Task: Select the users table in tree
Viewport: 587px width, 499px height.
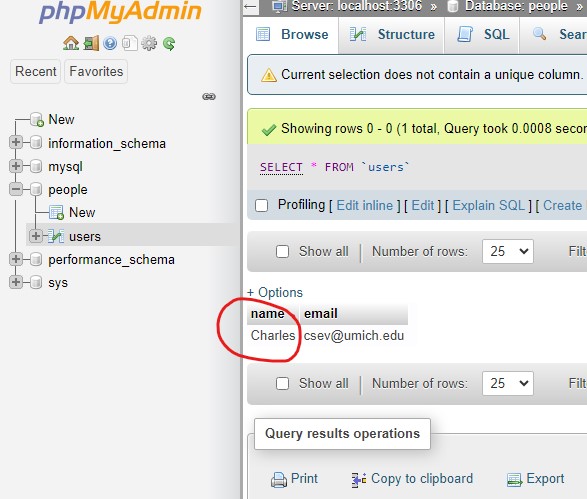Action: (85, 237)
